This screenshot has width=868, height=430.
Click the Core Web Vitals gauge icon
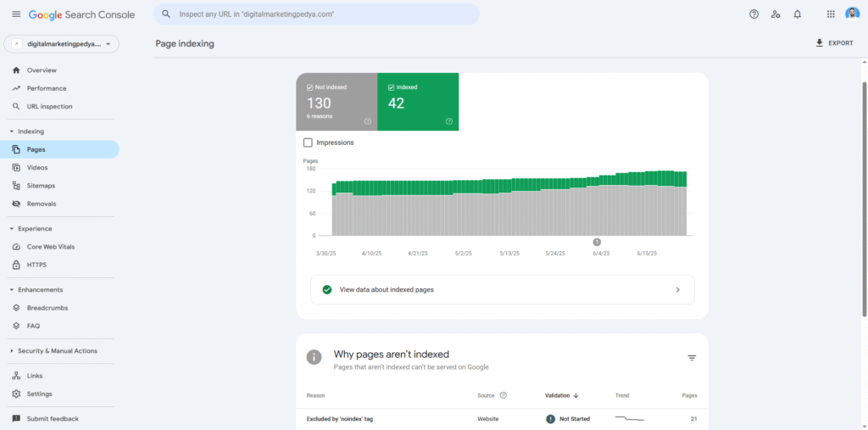pyautogui.click(x=16, y=247)
